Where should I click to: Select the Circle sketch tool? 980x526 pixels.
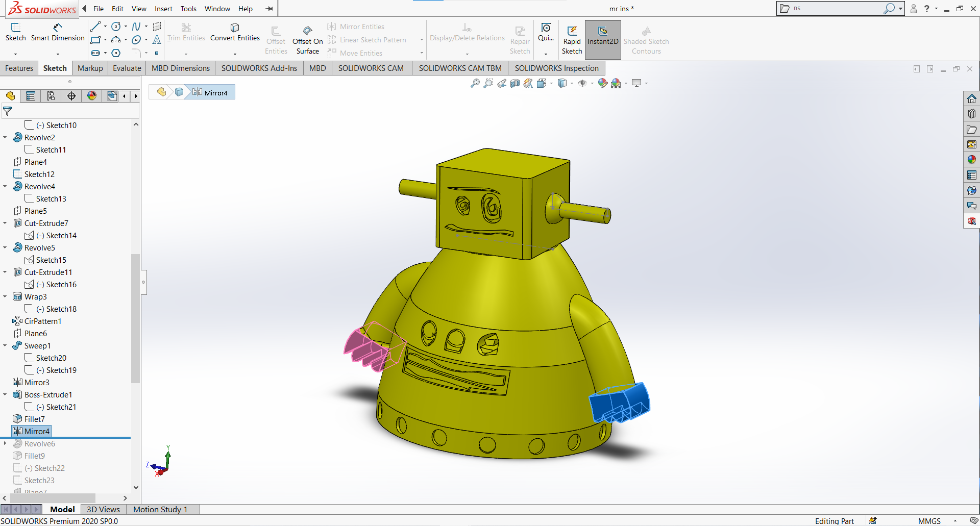pos(116,27)
